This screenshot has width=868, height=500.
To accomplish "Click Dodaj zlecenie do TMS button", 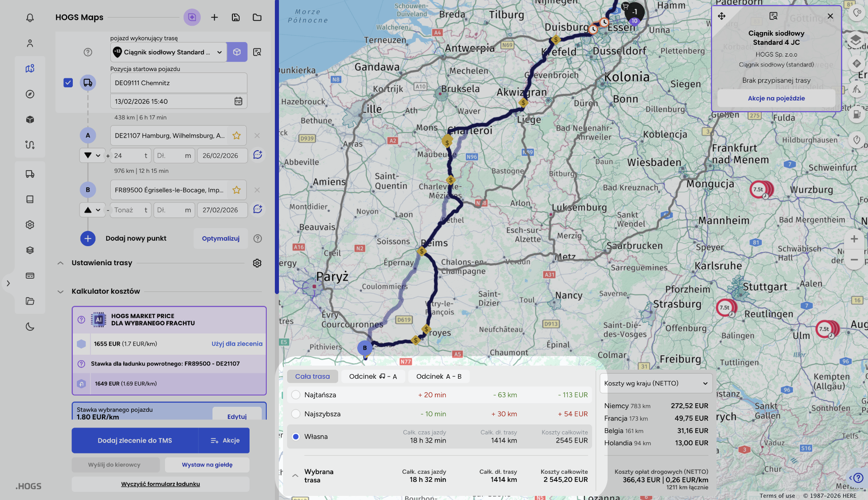I will click(135, 440).
